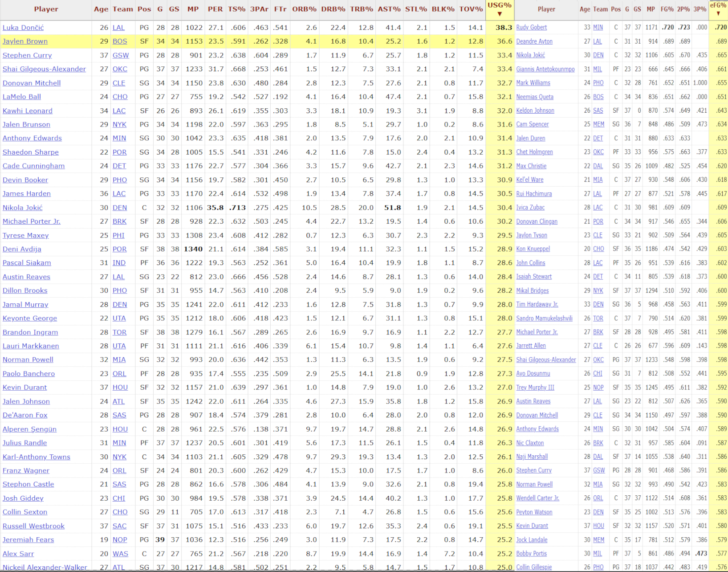Visit Karl-Anthony Towns's player link
This screenshot has height=572, width=728.
37,457
